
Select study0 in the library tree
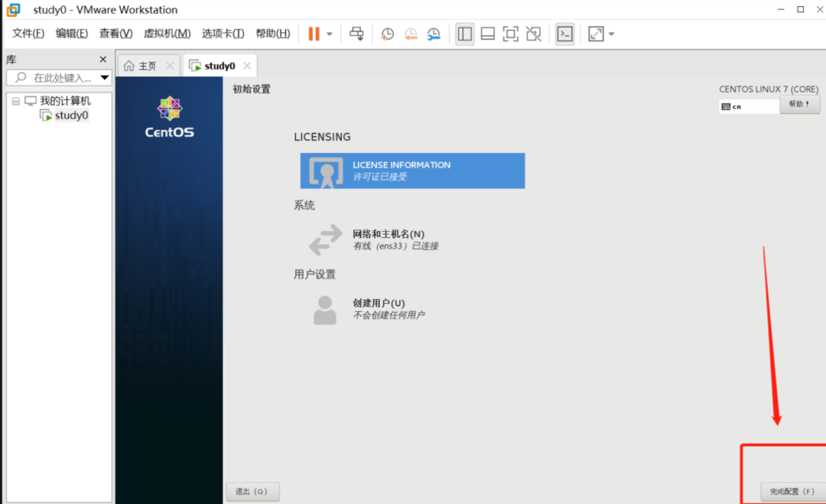(x=71, y=115)
